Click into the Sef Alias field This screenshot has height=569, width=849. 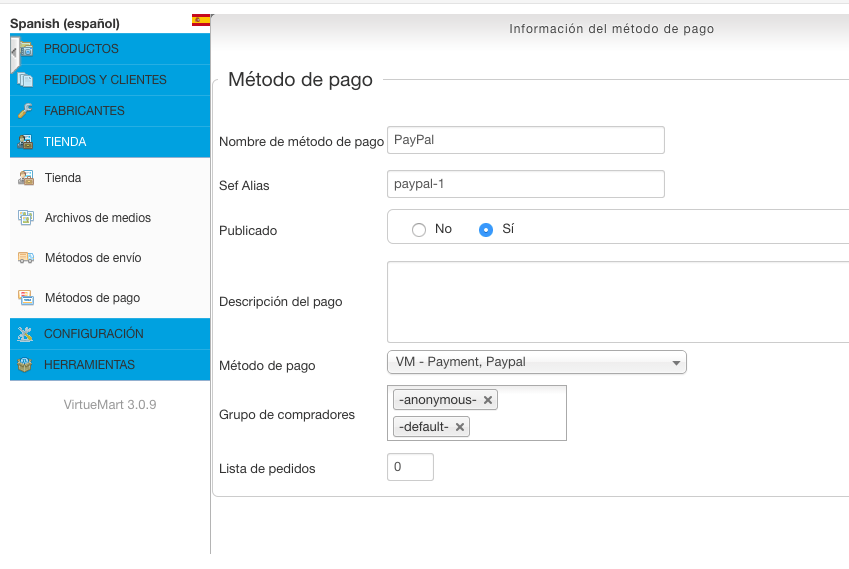[x=526, y=184]
